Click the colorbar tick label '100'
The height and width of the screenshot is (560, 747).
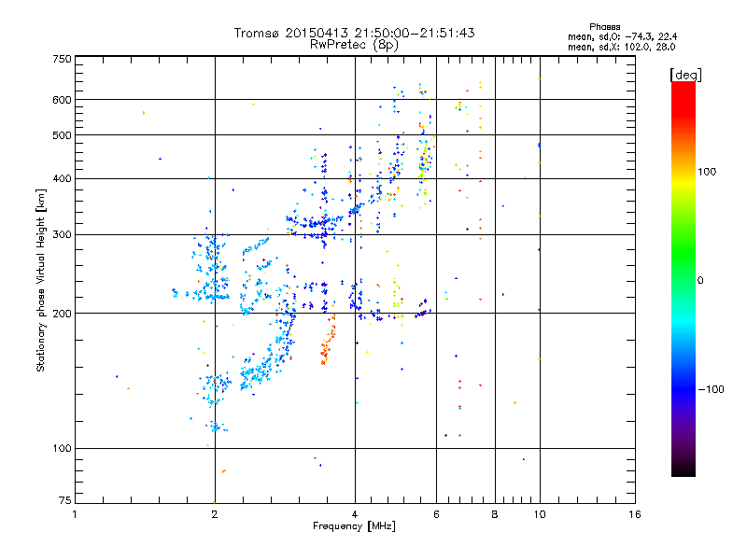707,172
